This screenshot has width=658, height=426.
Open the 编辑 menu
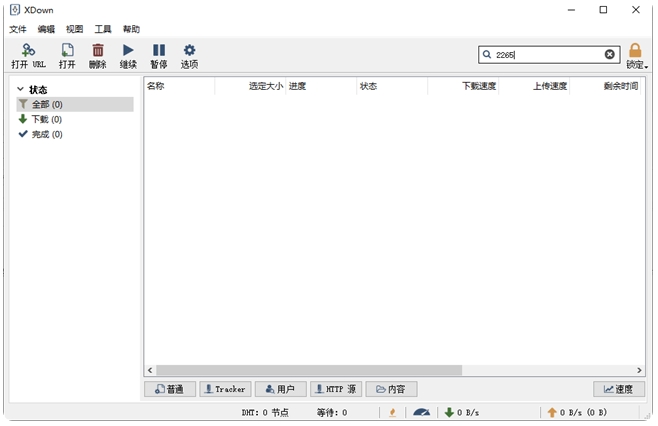(x=46, y=29)
